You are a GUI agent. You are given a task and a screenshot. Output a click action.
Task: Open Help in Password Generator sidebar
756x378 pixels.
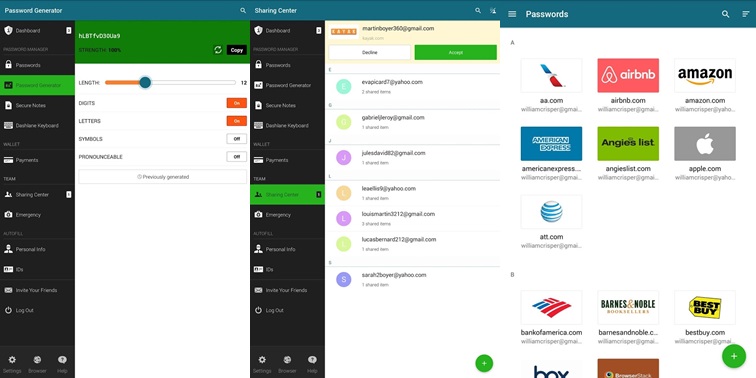(62, 364)
